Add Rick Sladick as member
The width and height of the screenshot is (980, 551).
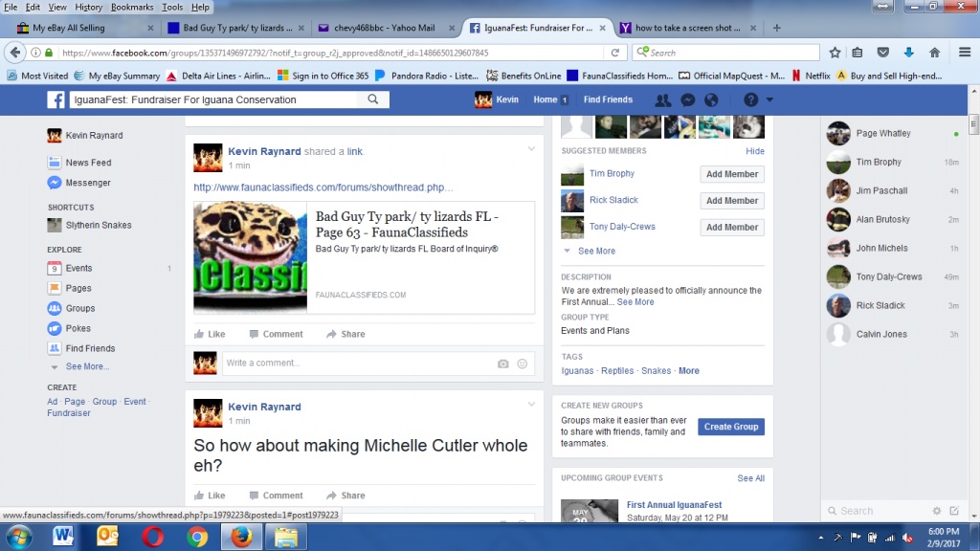coord(732,201)
